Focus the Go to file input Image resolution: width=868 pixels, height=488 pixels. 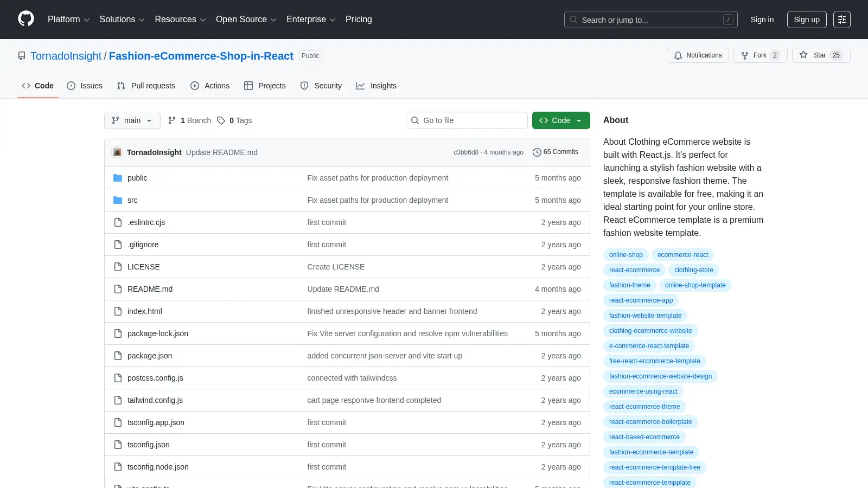pos(467,120)
